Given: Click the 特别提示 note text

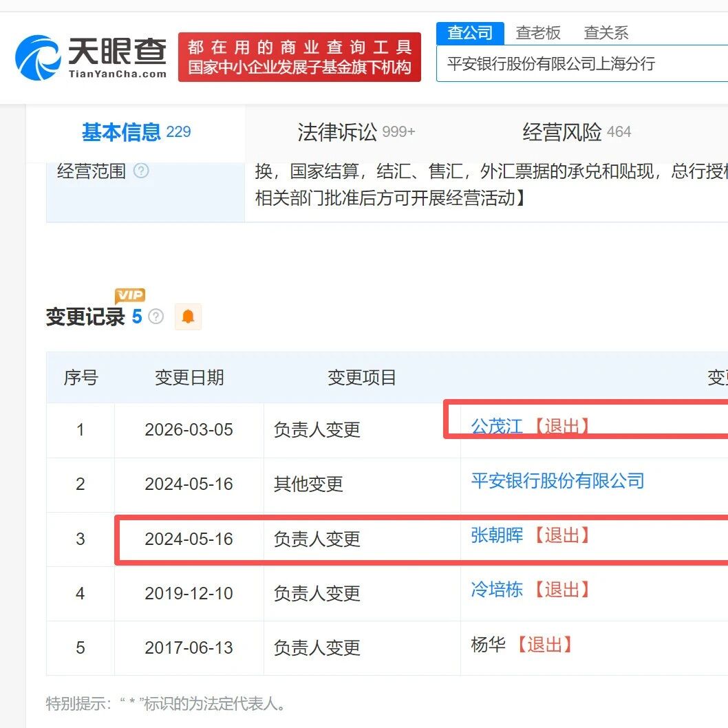Looking at the screenshot, I should click(x=165, y=703).
